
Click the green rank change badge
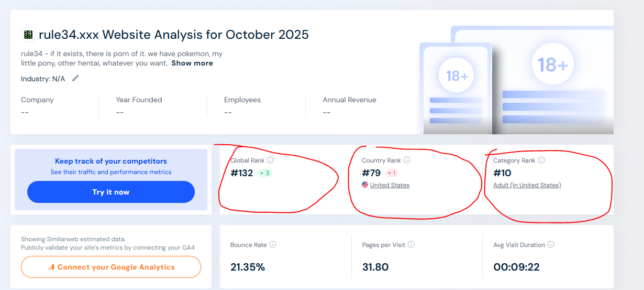(x=264, y=173)
